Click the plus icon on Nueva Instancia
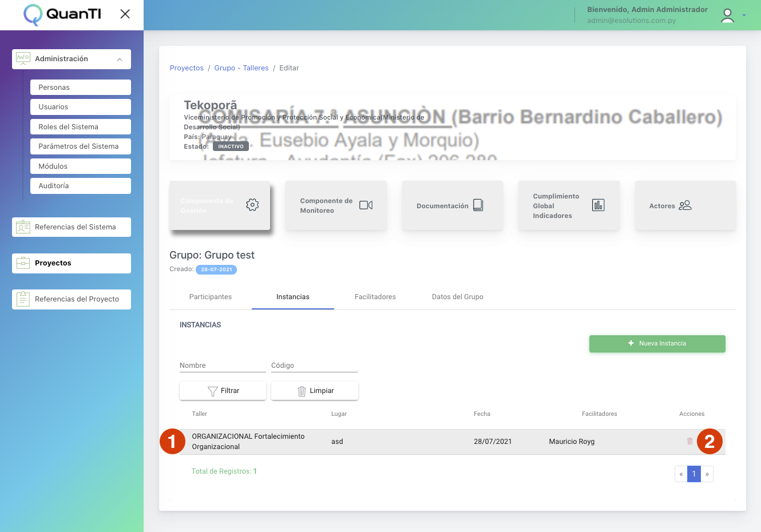 coord(631,343)
